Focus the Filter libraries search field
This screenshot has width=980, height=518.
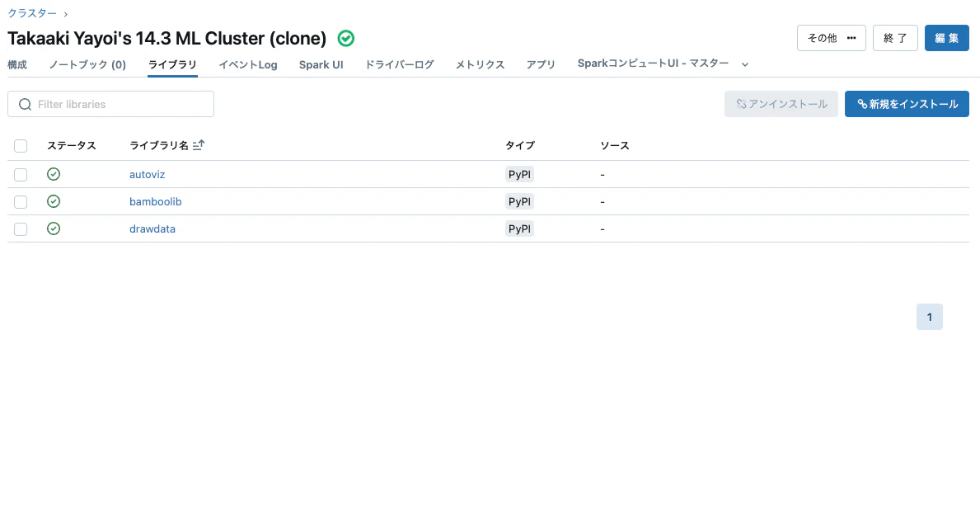110,104
